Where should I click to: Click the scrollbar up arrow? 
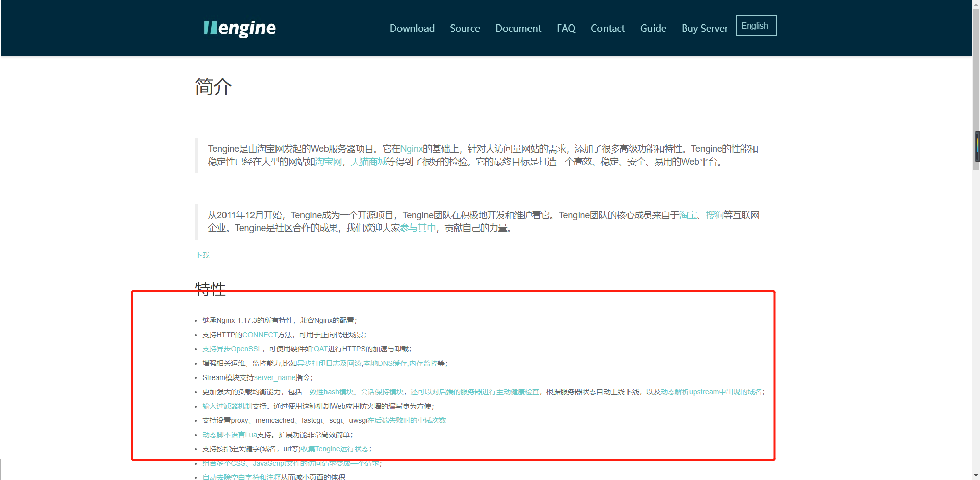pyautogui.click(x=977, y=3)
